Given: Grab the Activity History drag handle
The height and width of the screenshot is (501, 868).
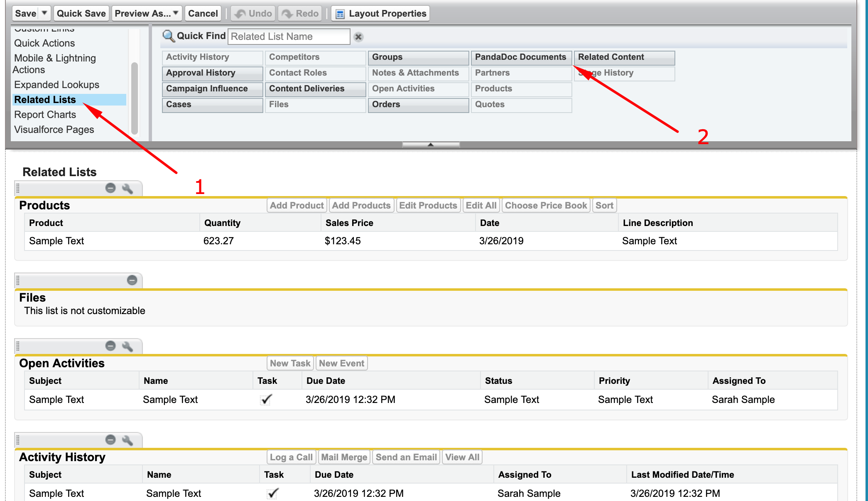Looking at the screenshot, I should (18, 440).
